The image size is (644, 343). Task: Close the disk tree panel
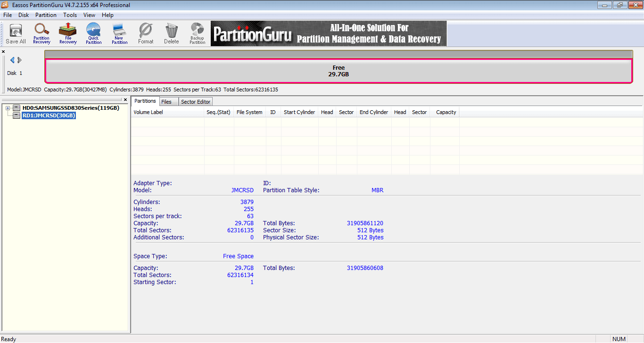(125, 100)
